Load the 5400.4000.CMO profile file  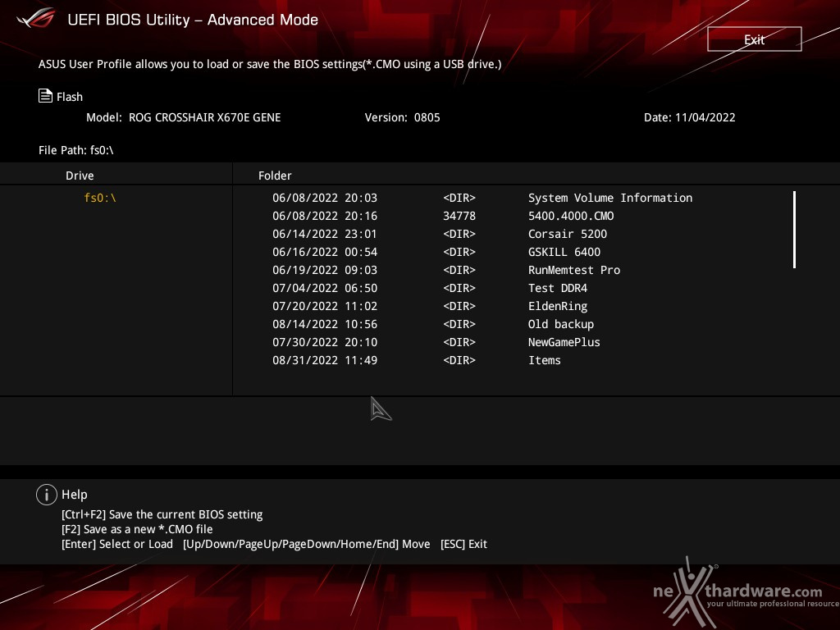(x=571, y=216)
